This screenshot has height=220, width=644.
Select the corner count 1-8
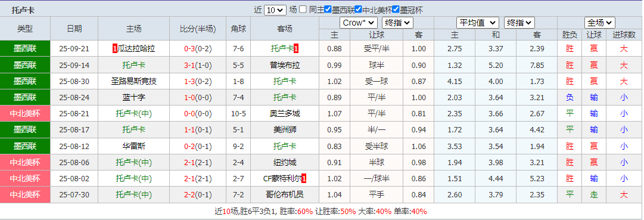click(239, 82)
